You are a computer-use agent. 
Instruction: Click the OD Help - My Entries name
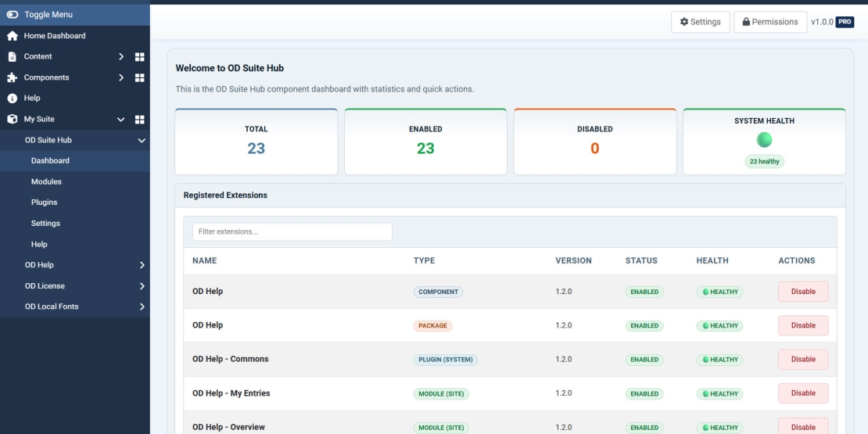click(231, 393)
